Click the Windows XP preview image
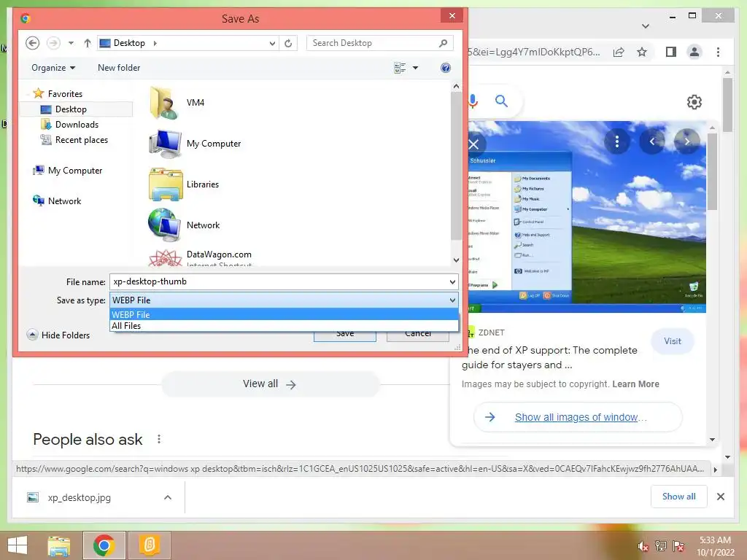This screenshot has width=747, height=560. (x=587, y=217)
